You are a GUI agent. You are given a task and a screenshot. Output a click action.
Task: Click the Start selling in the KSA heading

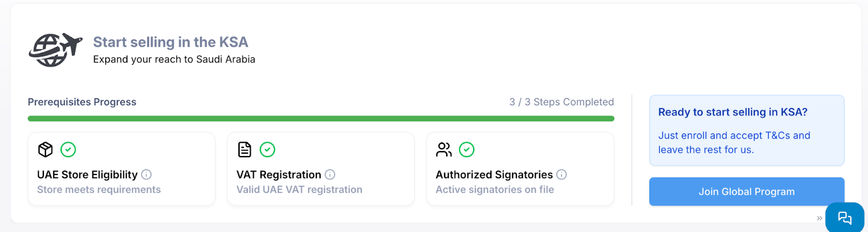[x=170, y=42]
